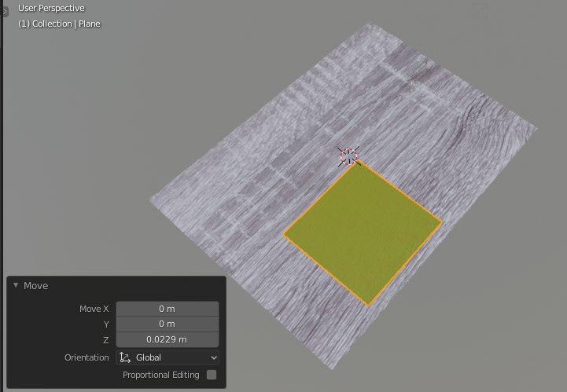Viewport: 567px width, 392px height.
Task: Enable the Proportional Editing checkbox
Action: [212, 375]
